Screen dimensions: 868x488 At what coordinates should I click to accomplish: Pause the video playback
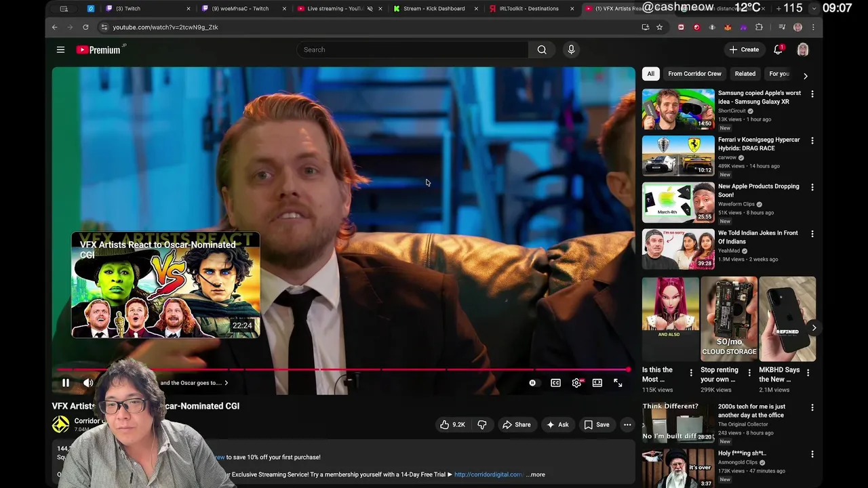(x=66, y=383)
